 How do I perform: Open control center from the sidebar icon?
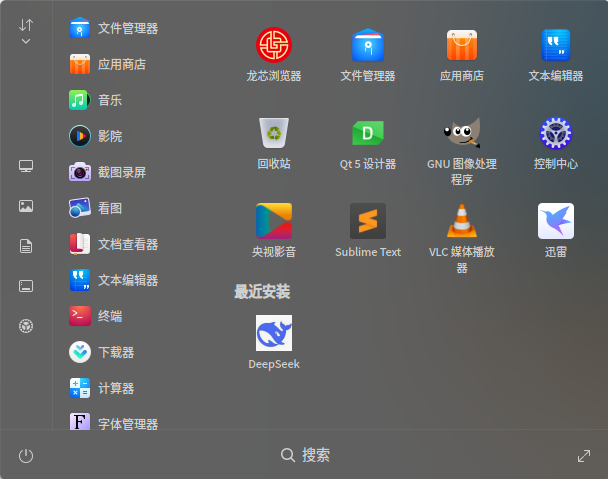pos(26,326)
